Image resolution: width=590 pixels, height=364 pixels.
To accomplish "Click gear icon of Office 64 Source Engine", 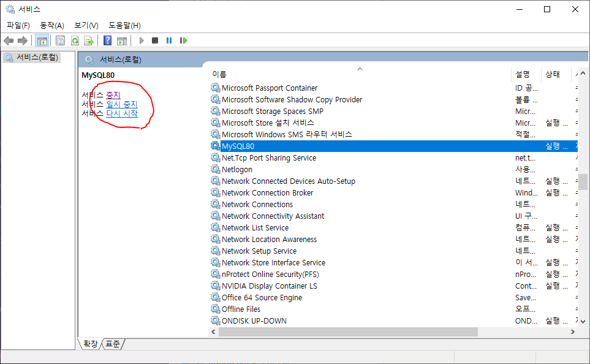I will (x=215, y=297).
